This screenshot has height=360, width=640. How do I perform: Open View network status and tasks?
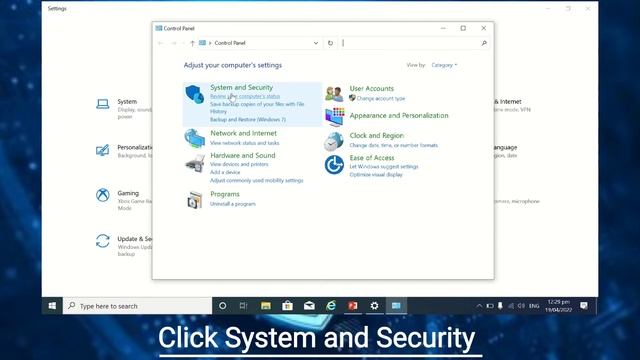(244, 143)
